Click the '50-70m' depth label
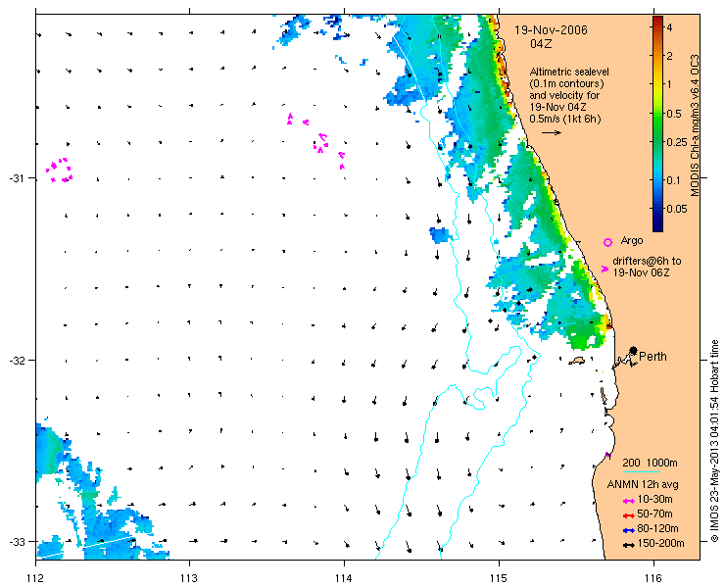The height and width of the screenshot is (588, 725). click(x=654, y=514)
